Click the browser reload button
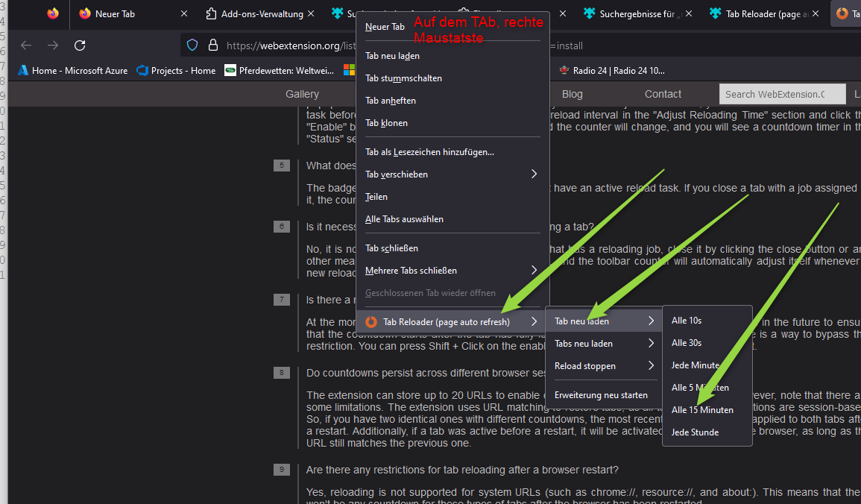Viewport: 861px width, 504px height. [80, 45]
